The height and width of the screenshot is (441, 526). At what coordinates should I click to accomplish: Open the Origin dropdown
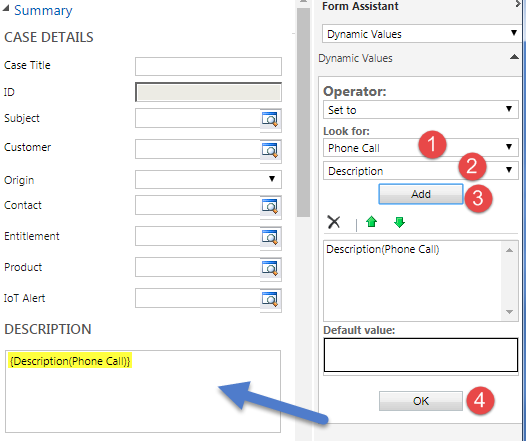coord(208,179)
